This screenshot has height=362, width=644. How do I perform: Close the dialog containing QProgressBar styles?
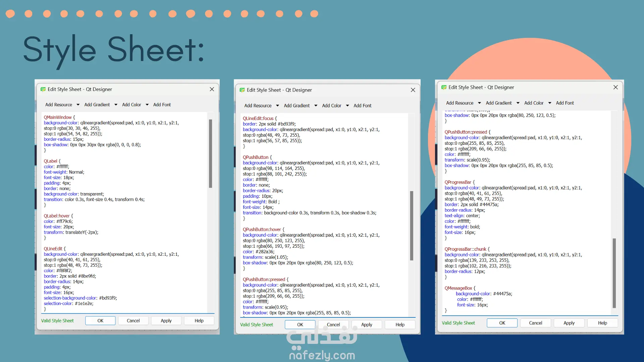(x=615, y=87)
